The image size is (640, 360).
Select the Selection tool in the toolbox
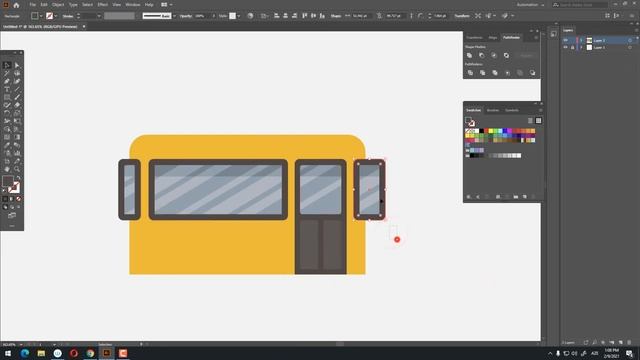click(7, 65)
